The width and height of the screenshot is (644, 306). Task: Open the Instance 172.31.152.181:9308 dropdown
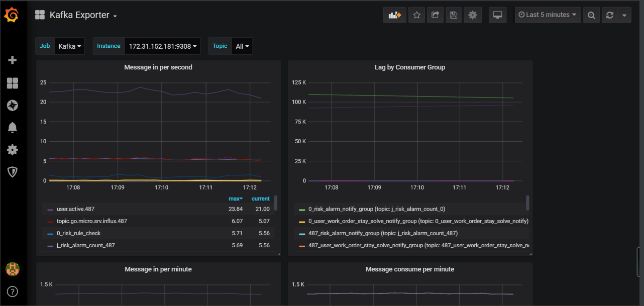(162, 46)
